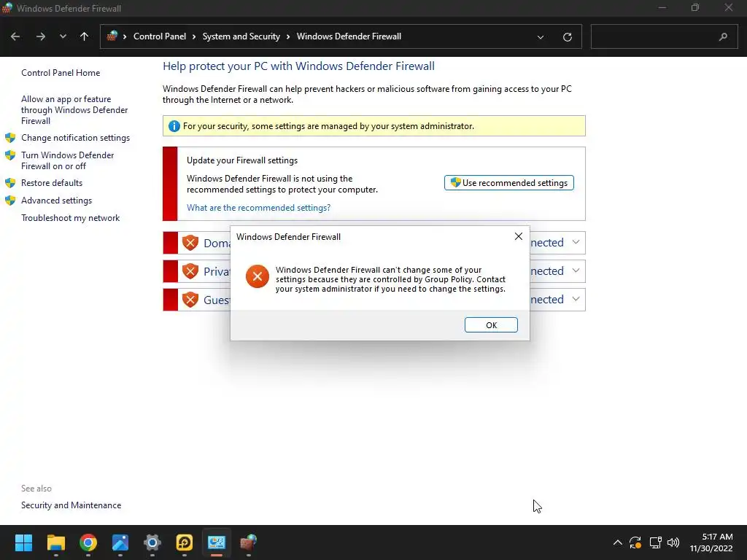This screenshot has width=747, height=560.
Task: Open Turn Windows Defender Firewall on or off
Action: point(68,160)
